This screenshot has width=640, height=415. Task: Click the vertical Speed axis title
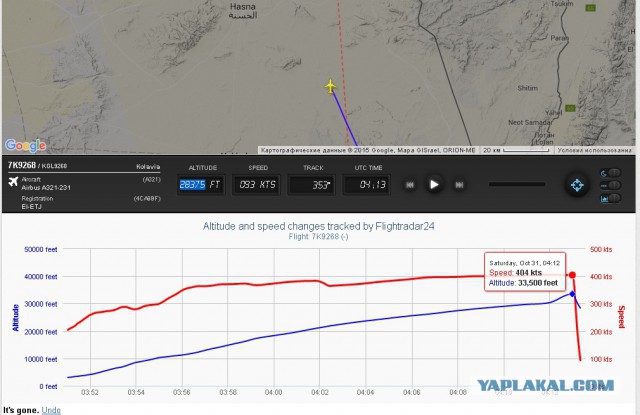621,317
